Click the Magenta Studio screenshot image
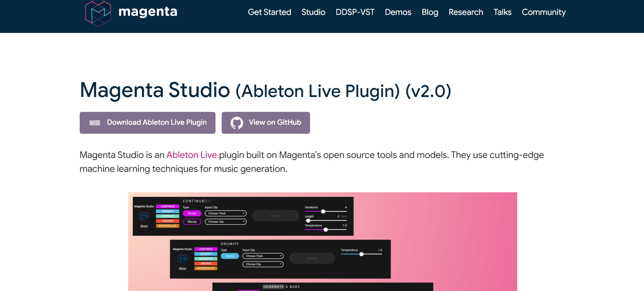Viewport: 644px width, 291px height. [323, 241]
